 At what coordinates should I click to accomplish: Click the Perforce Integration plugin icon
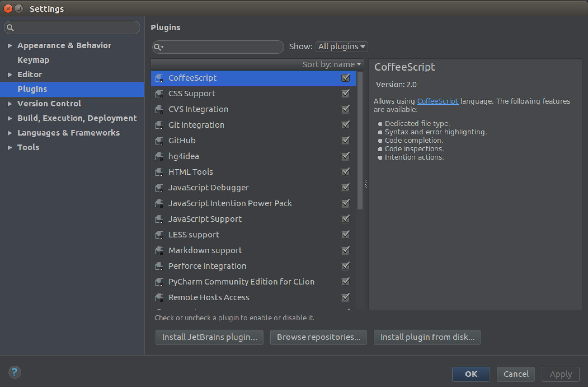click(159, 266)
